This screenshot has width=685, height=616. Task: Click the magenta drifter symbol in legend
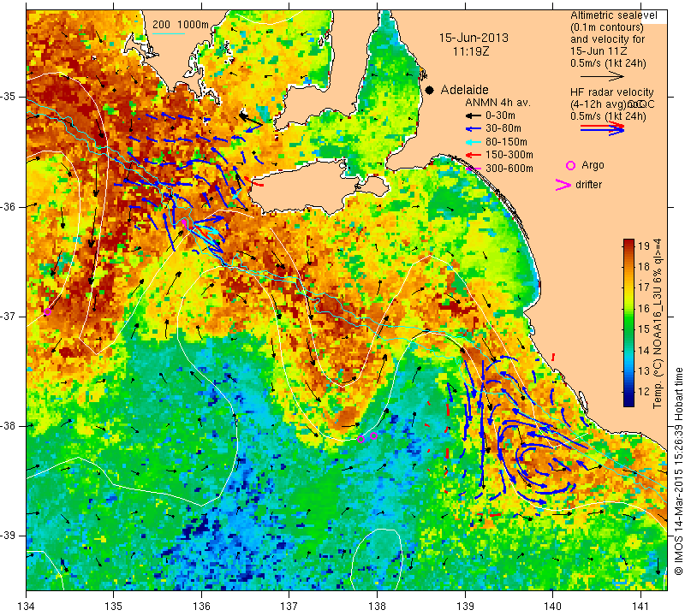coord(563,185)
